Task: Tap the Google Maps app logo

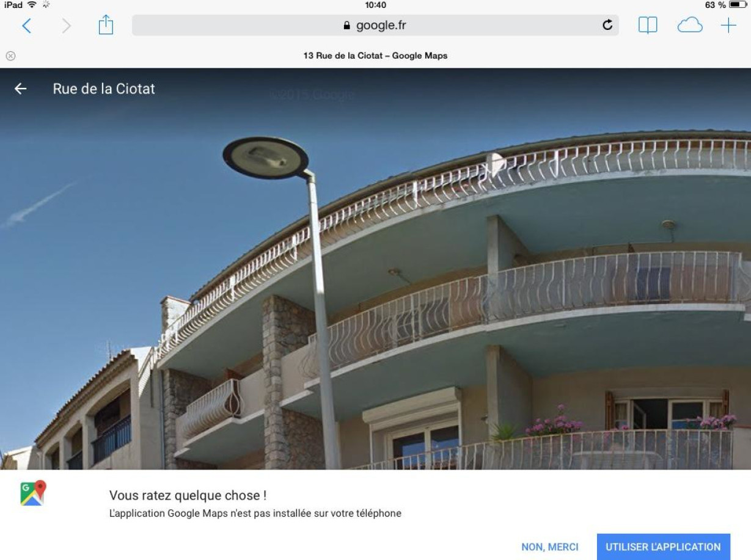Action: pos(33,493)
